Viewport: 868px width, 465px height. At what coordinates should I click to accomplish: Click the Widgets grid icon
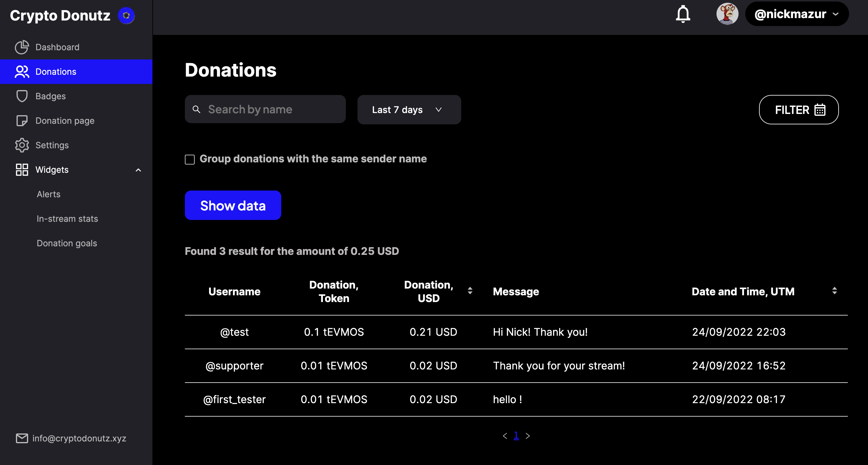coord(22,170)
